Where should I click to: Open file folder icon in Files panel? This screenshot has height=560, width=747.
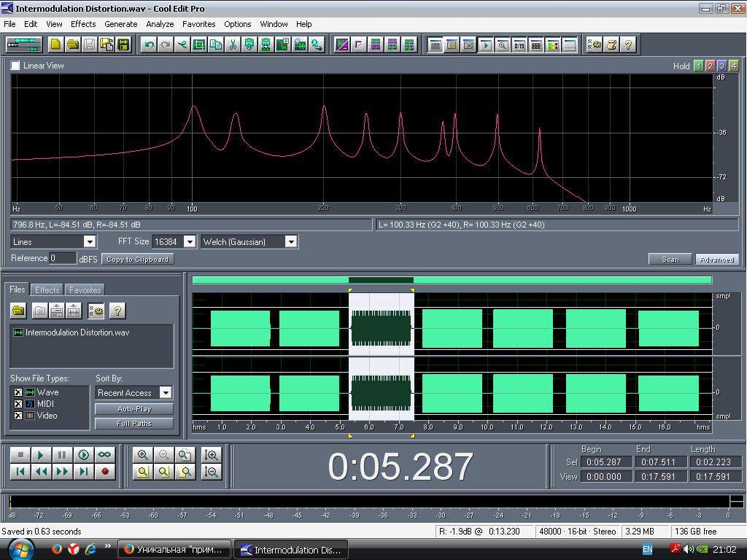(x=18, y=311)
